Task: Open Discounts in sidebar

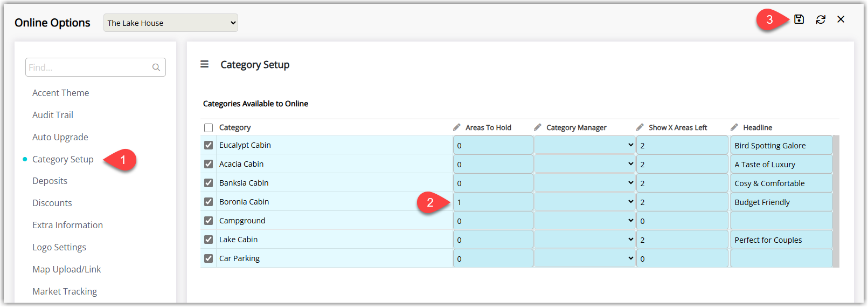Action: [x=52, y=203]
